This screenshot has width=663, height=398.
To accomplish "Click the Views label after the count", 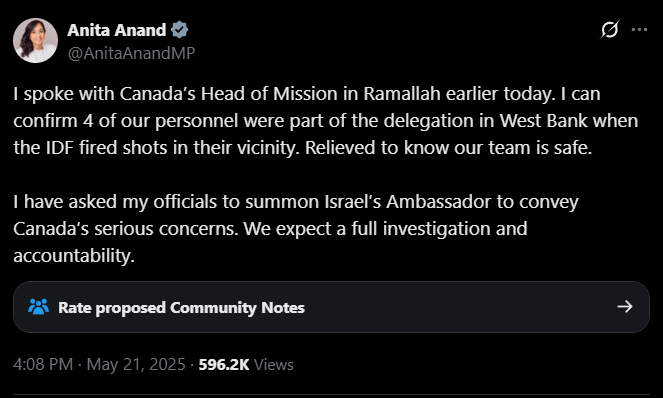I will coord(274,365).
